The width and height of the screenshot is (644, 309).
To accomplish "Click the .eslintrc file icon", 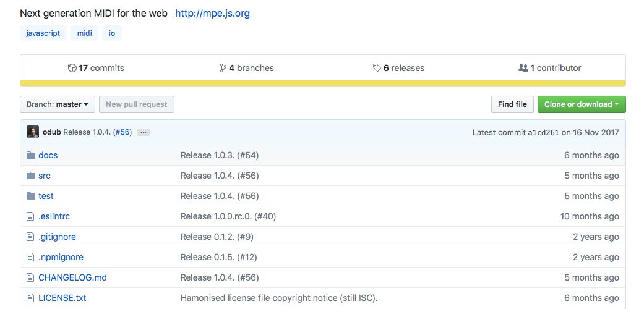I will (30, 216).
